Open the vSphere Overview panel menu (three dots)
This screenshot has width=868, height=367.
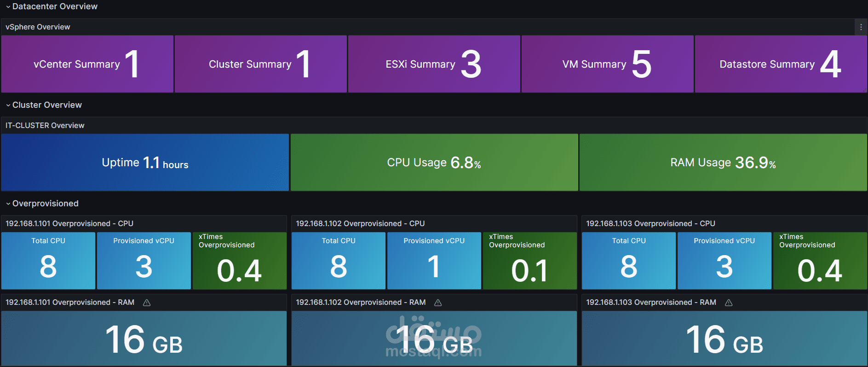861,27
